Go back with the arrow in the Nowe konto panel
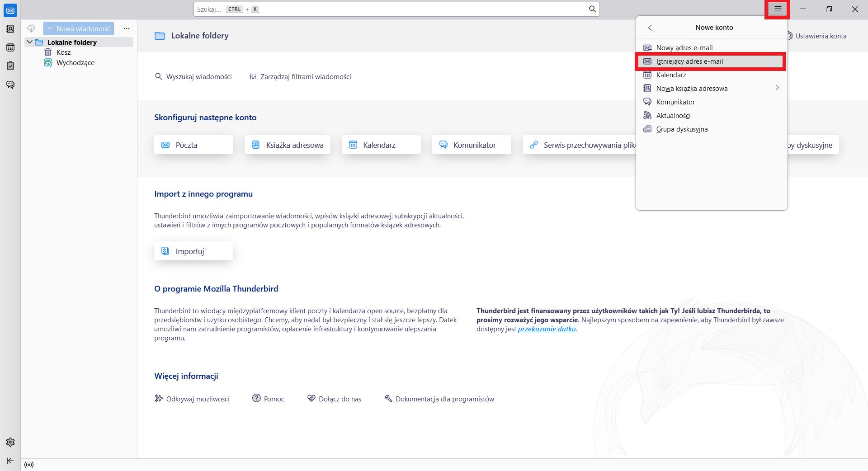The image size is (868, 471). 650,28
